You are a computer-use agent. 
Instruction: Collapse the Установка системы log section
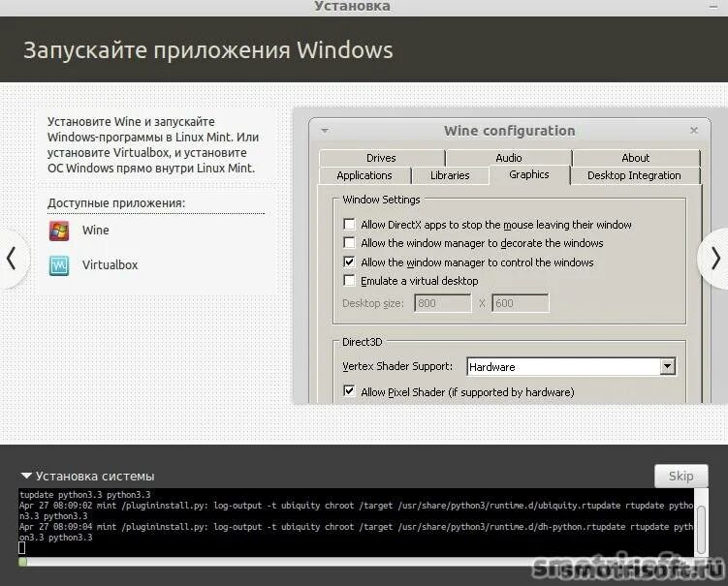click(26, 476)
